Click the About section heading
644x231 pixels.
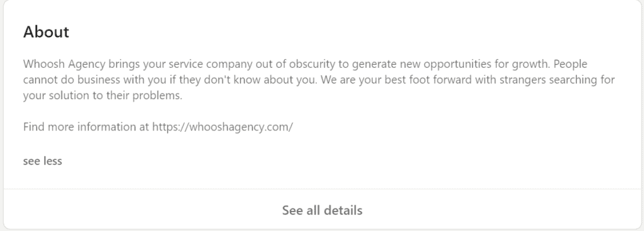pyautogui.click(x=46, y=31)
